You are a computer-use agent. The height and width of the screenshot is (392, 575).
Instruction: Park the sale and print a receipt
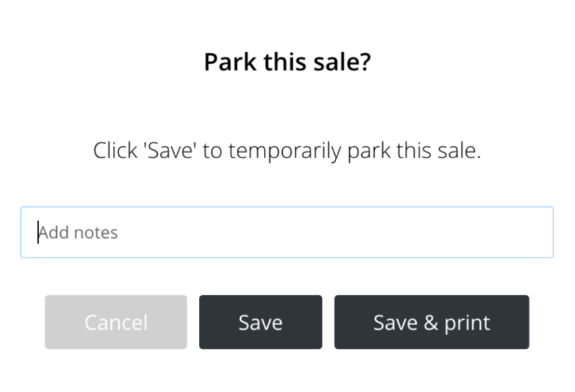432,322
